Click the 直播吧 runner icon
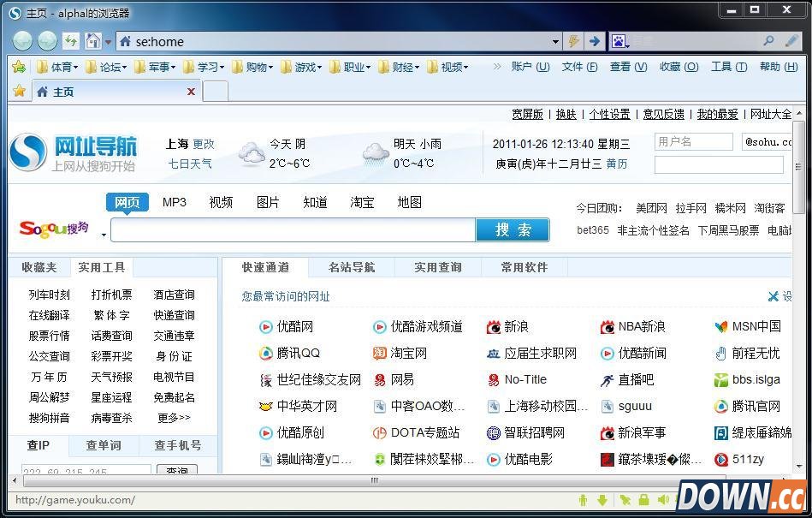Image resolution: width=812 pixels, height=518 pixels. tap(607, 380)
